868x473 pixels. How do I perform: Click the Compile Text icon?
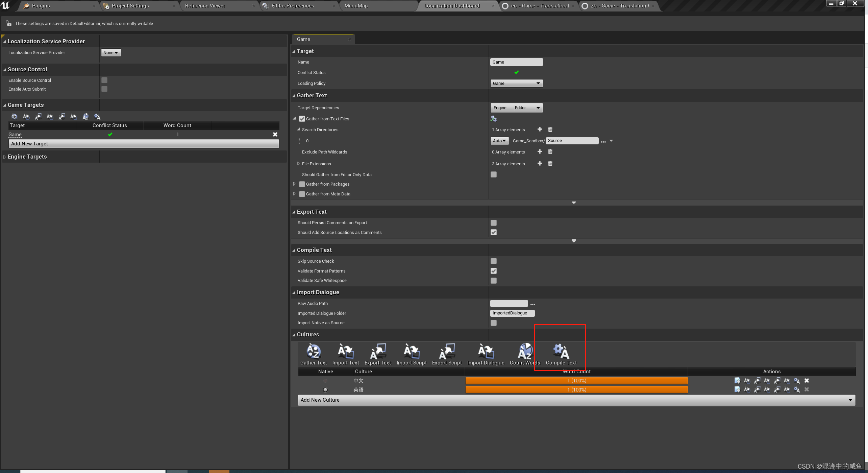tap(561, 352)
